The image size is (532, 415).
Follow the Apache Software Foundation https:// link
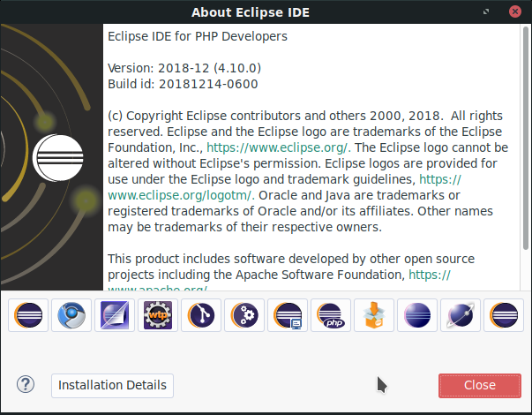(x=430, y=275)
